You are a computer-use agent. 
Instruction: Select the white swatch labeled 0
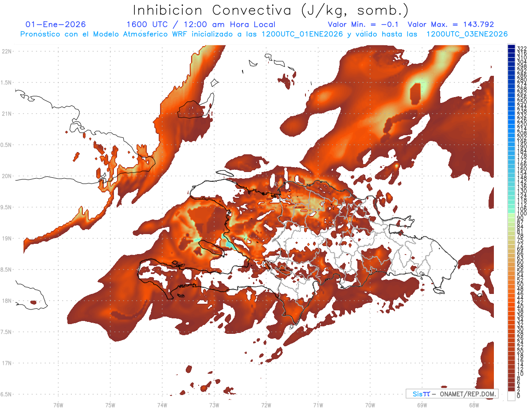(511, 395)
